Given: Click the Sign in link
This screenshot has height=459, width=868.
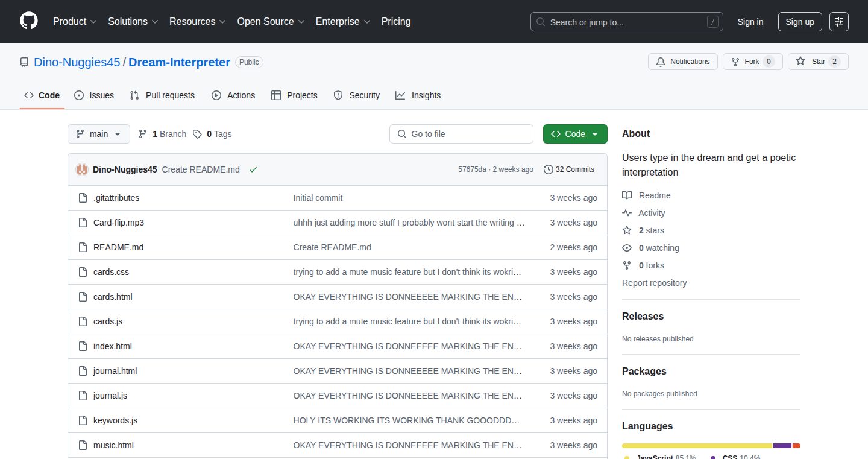Looking at the screenshot, I should click(x=750, y=22).
